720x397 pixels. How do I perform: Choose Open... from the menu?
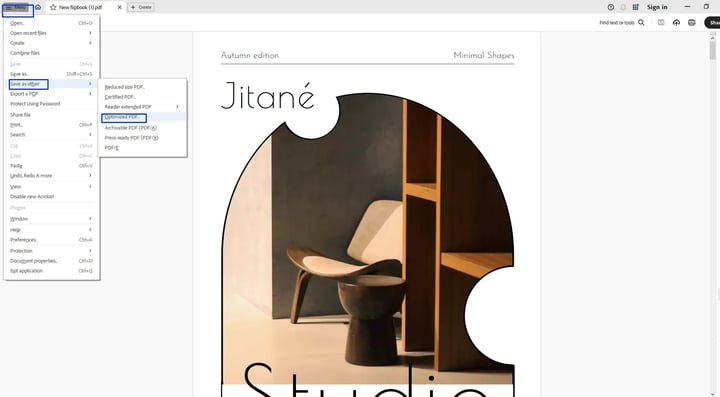tap(51, 23)
